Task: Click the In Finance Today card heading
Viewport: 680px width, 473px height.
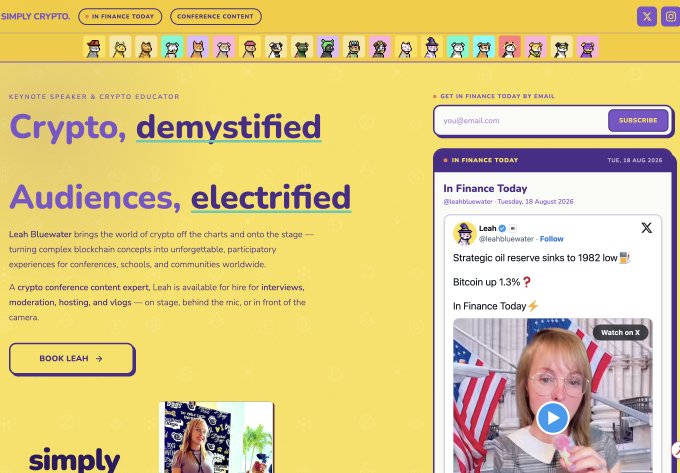Action: click(x=485, y=188)
